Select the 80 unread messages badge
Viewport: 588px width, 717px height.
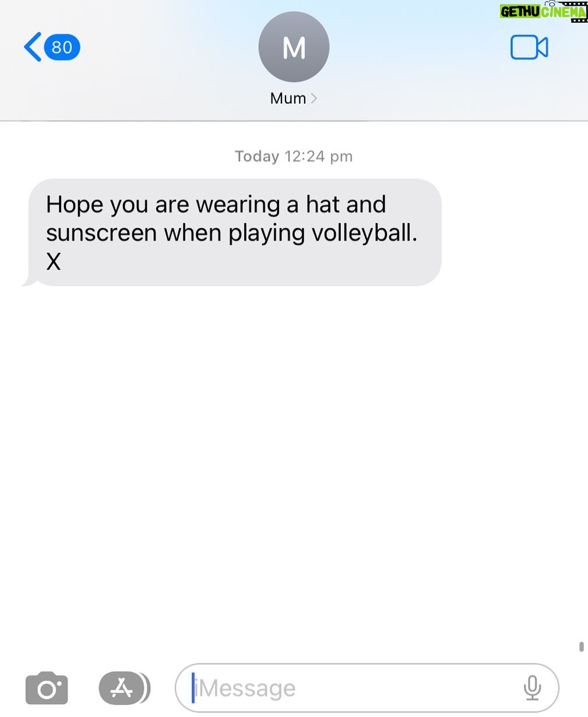62,47
